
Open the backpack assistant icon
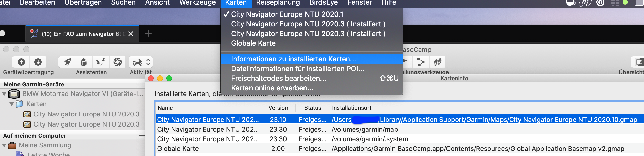click(x=84, y=62)
